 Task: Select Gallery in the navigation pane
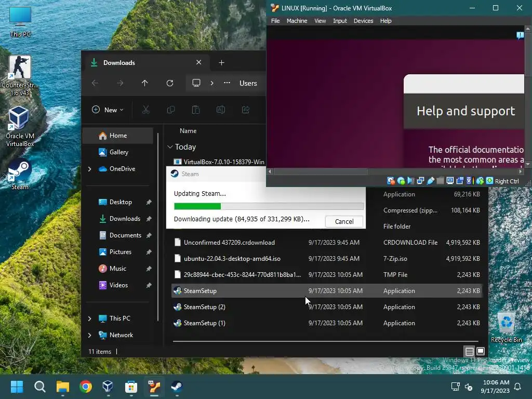117,152
